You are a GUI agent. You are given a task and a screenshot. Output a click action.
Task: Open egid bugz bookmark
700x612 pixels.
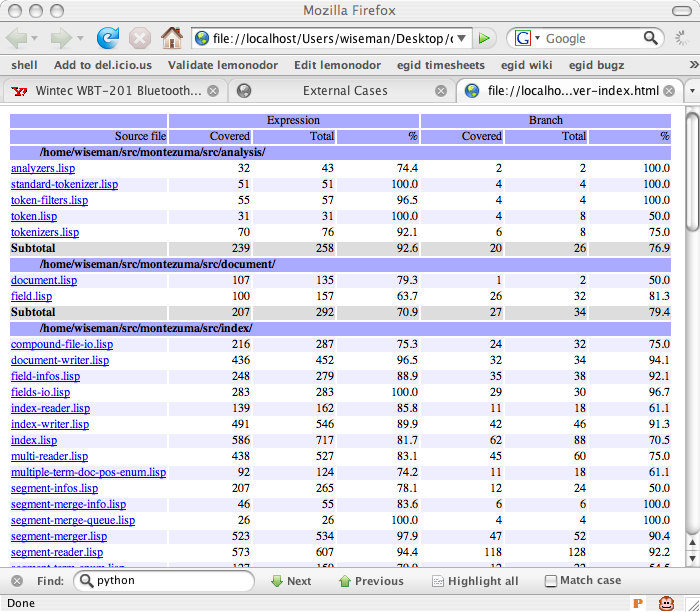596,65
